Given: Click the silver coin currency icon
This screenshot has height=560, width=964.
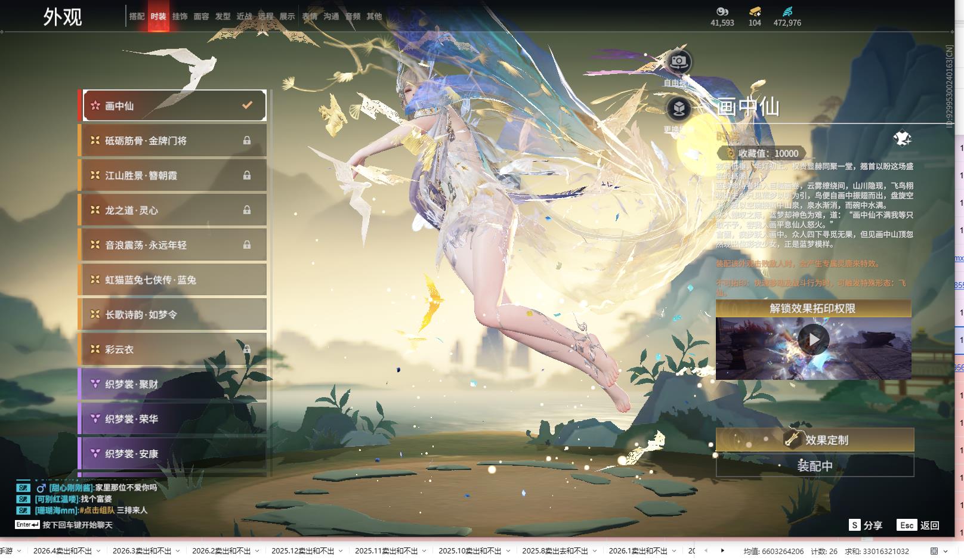Looking at the screenshot, I should tap(722, 11).
